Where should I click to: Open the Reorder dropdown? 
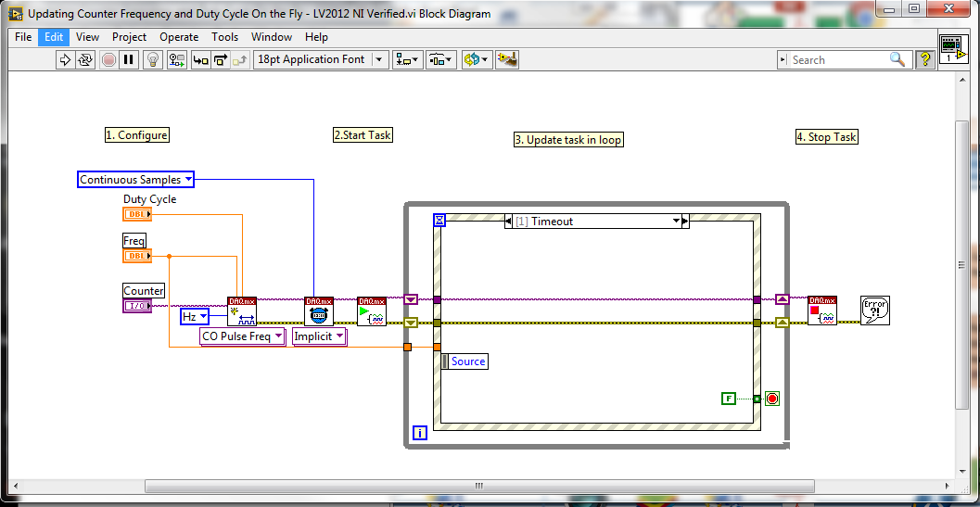[x=477, y=60]
